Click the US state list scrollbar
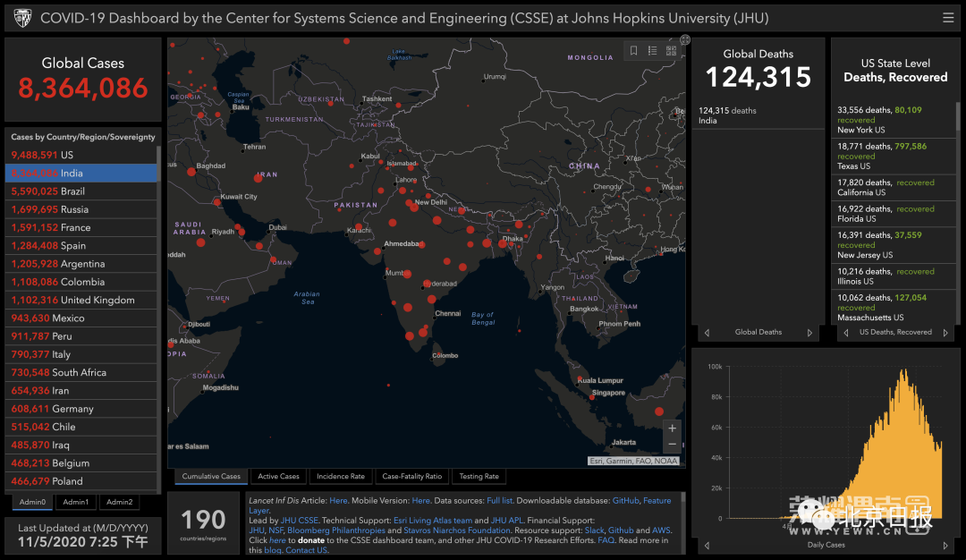This screenshot has height=560, width=966. pyautogui.click(x=957, y=115)
